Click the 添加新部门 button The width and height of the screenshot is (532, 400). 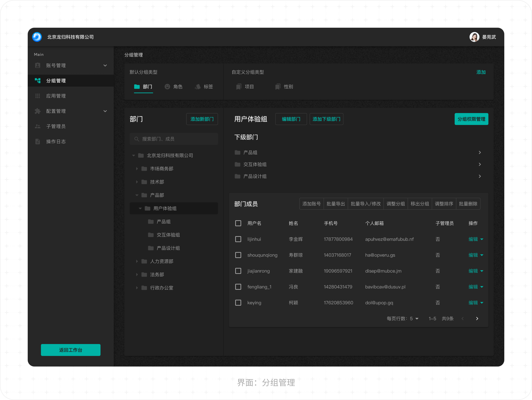[x=202, y=119]
